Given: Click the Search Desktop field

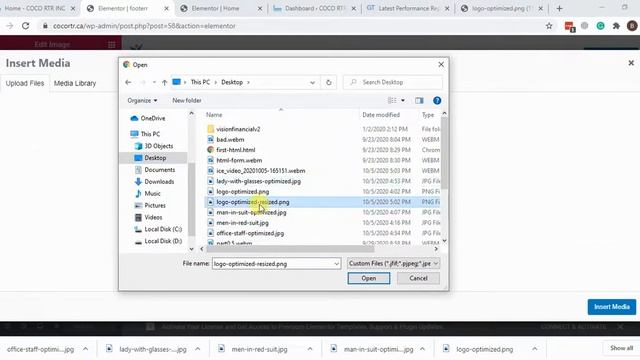Looking at the screenshot, I should pos(393,82).
